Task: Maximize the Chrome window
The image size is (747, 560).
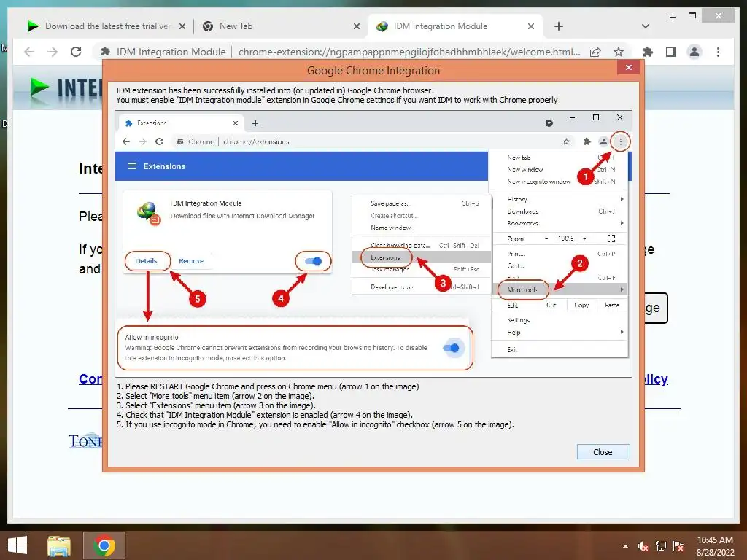Action: [692, 16]
